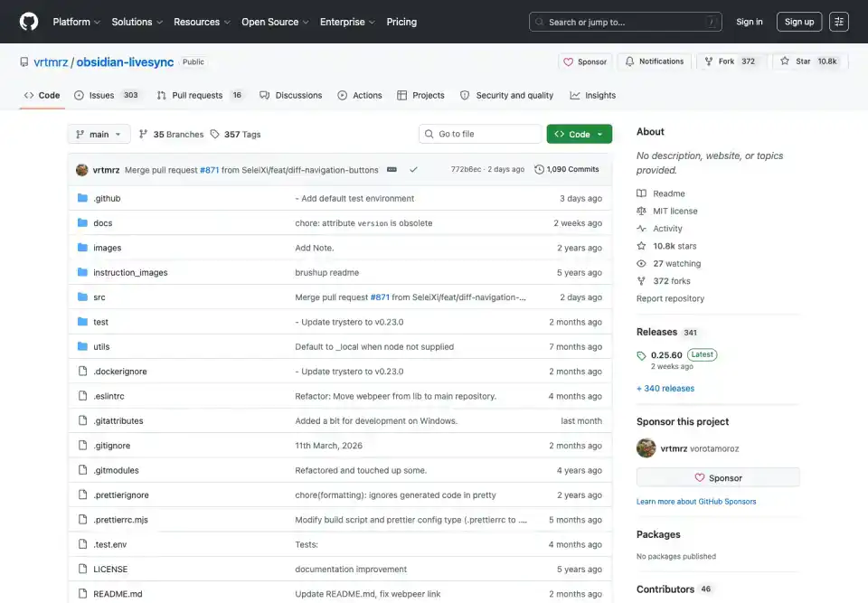
Task: Open the instruction_images folder
Action: (x=130, y=272)
